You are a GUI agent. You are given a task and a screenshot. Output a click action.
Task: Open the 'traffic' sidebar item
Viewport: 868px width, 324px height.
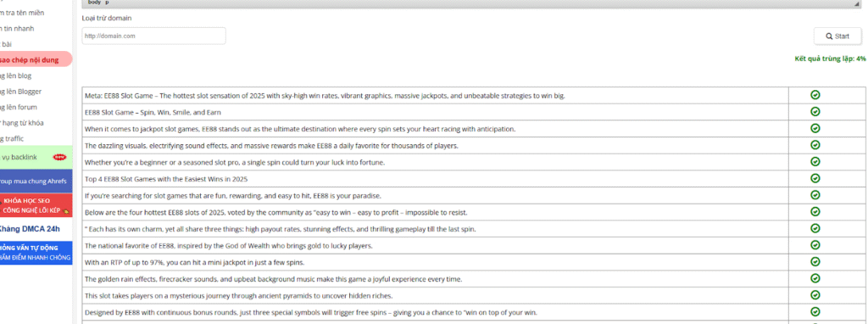(x=12, y=138)
